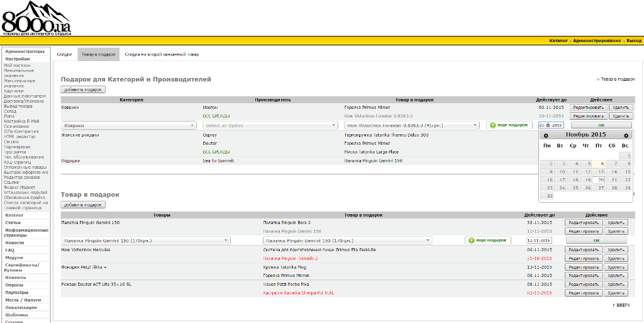
Task: Pick day 25 in the calendar
Action: (574, 188)
